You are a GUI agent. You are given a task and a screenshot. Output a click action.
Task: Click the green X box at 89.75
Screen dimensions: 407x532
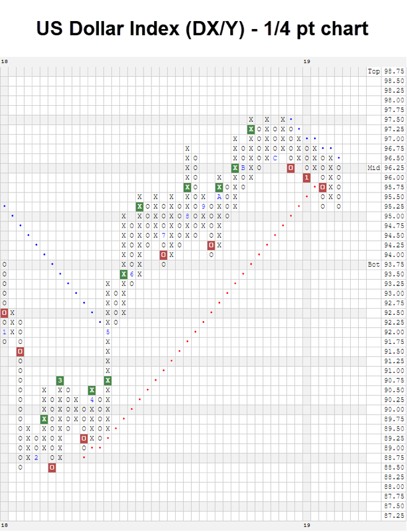coord(44,419)
